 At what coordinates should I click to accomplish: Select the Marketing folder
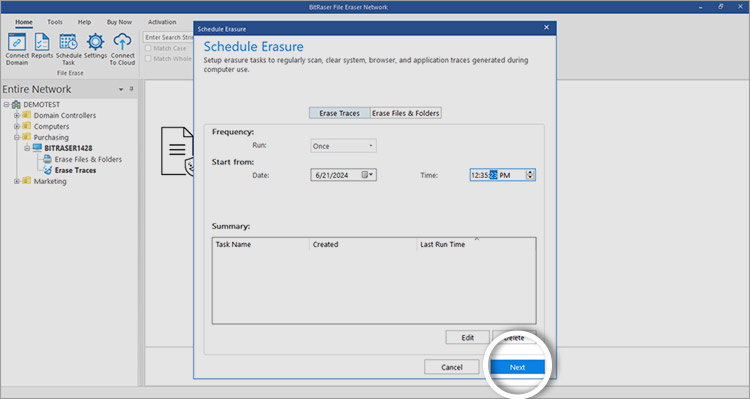point(50,181)
